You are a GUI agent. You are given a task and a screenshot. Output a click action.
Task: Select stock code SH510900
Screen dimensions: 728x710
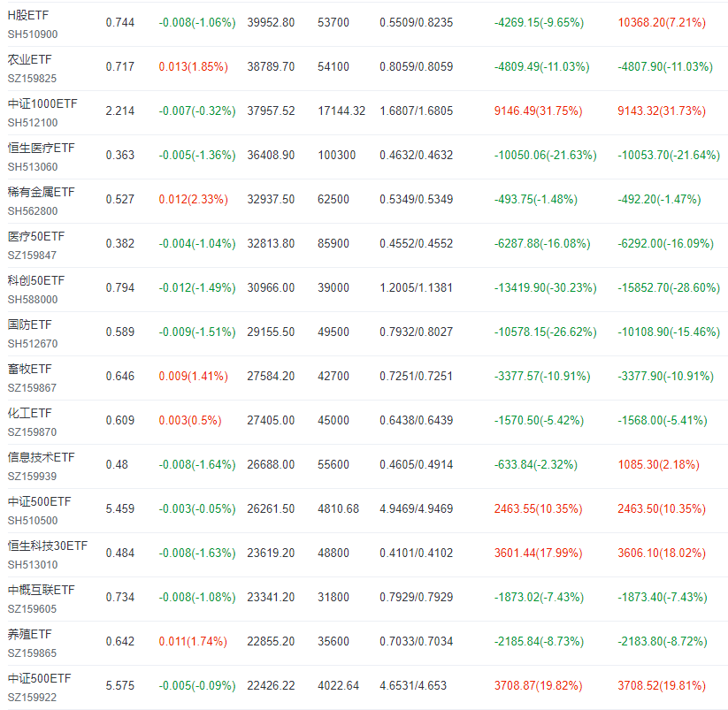tap(33, 34)
